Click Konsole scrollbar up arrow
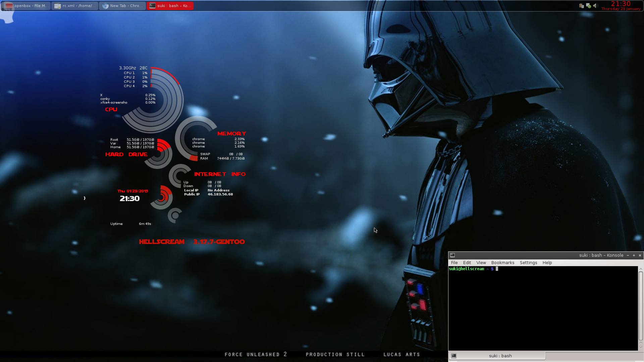Image resolution: width=644 pixels, height=362 pixels. (x=641, y=269)
